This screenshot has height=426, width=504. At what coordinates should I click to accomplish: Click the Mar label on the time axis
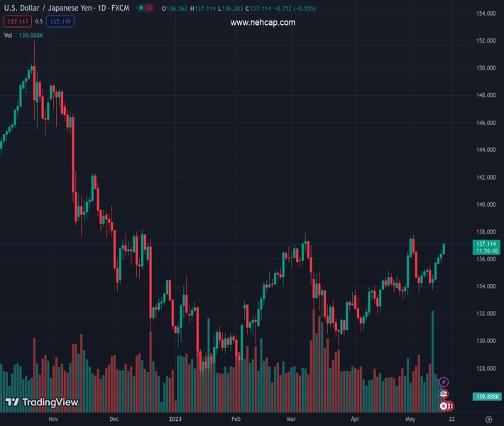pyautogui.click(x=292, y=419)
